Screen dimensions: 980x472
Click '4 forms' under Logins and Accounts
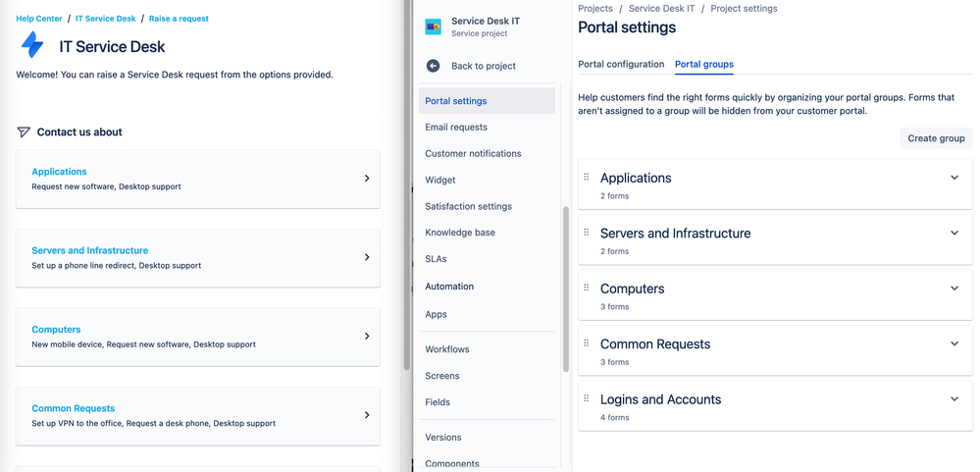tap(614, 417)
